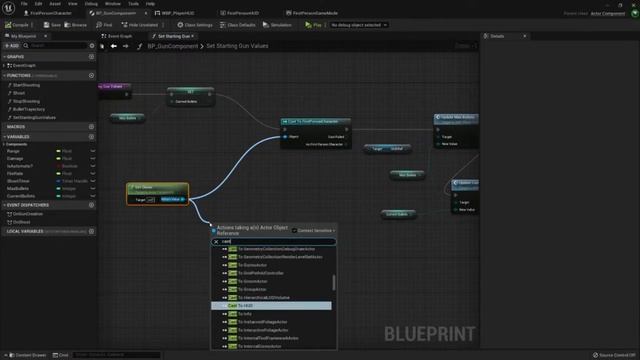The image size is (640, 360).
Task: Open the Content Drawer
Action: pos(27,355)
